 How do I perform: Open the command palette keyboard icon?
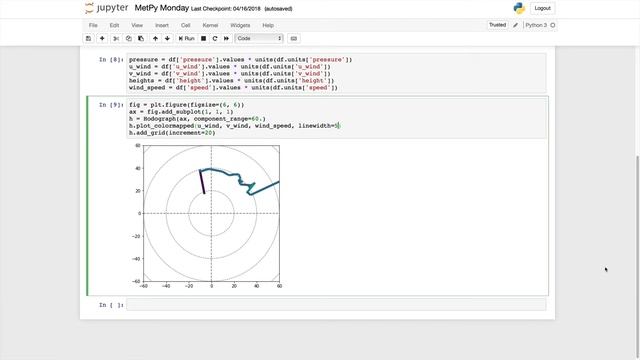(x=293, y=38)
